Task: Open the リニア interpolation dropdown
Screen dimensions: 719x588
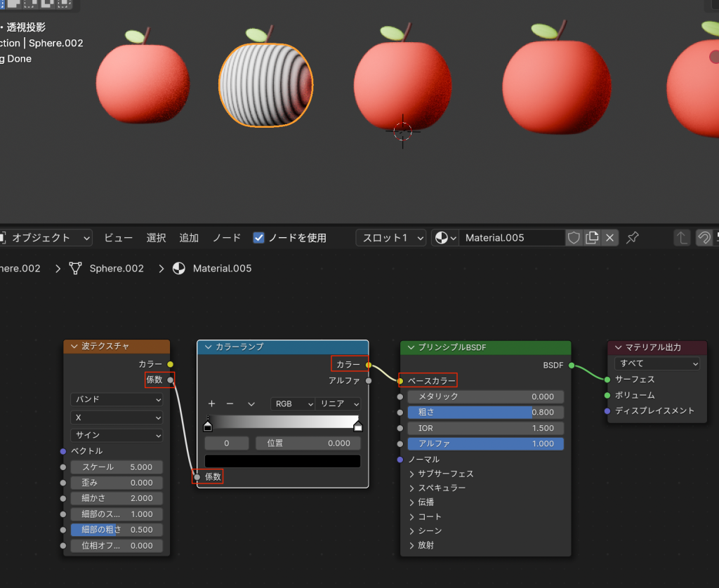Action: click(x=338, y=404)
